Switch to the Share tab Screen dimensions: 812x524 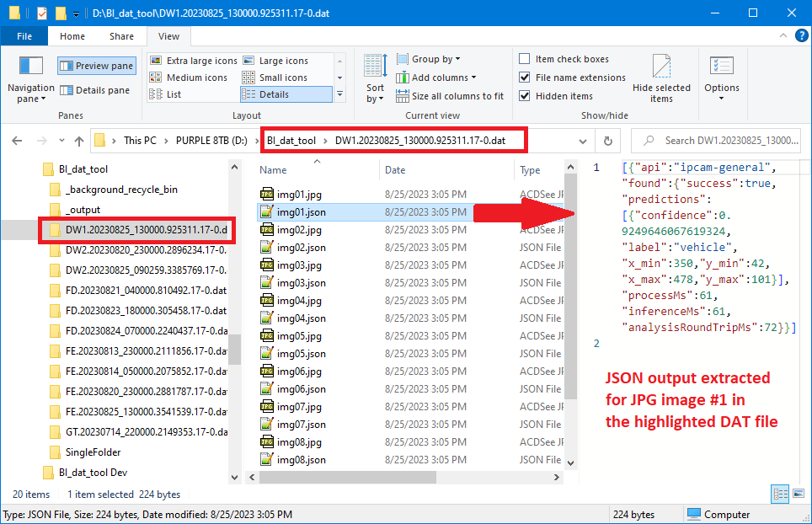tap(121, 36)
